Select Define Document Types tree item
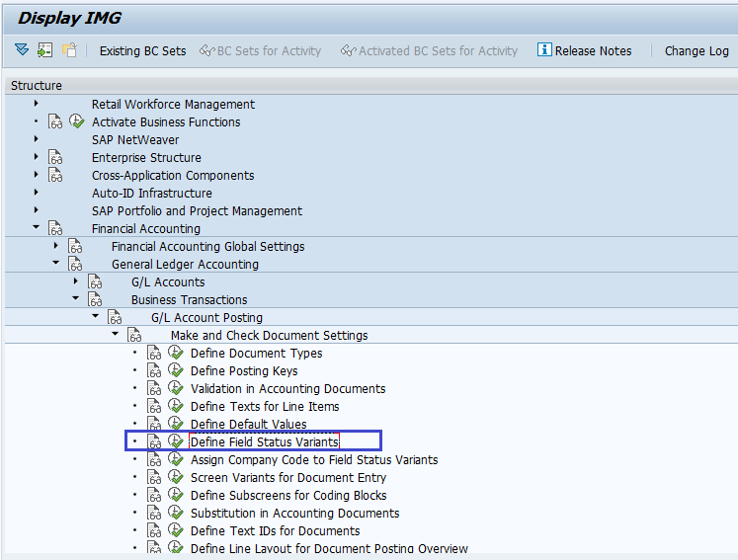Image resolution: width=738 pixels, height=560 pixels. click(257, 354)
